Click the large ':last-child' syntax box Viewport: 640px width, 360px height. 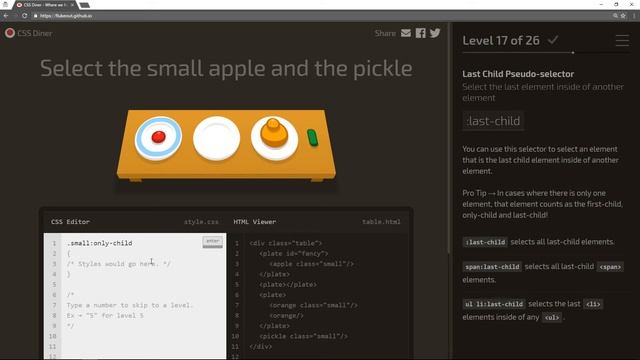493,121
